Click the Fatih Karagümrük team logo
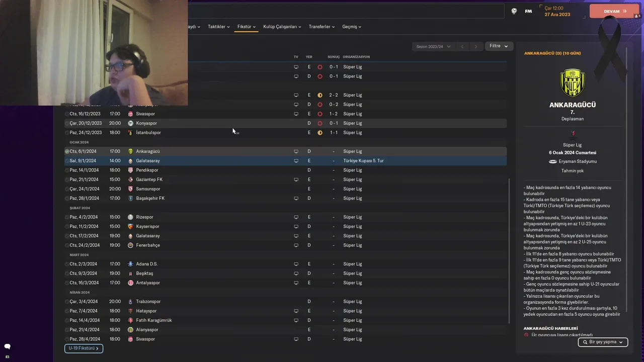644x362 pixels. 130,320
